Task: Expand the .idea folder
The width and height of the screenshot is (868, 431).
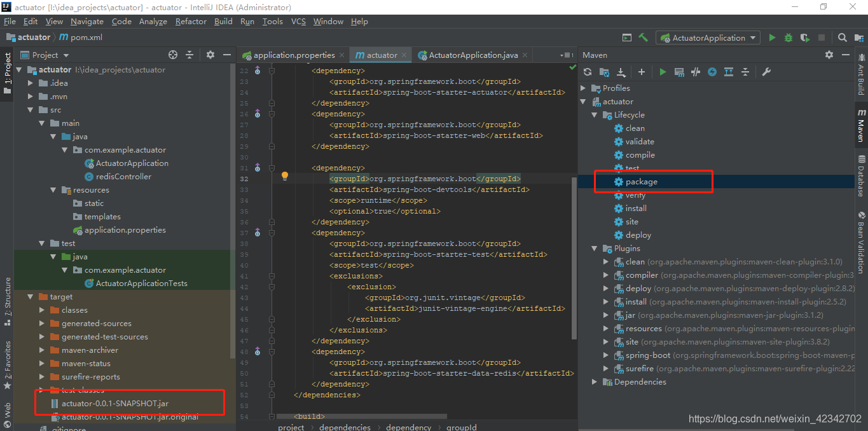Action: [x=30, y=83]
